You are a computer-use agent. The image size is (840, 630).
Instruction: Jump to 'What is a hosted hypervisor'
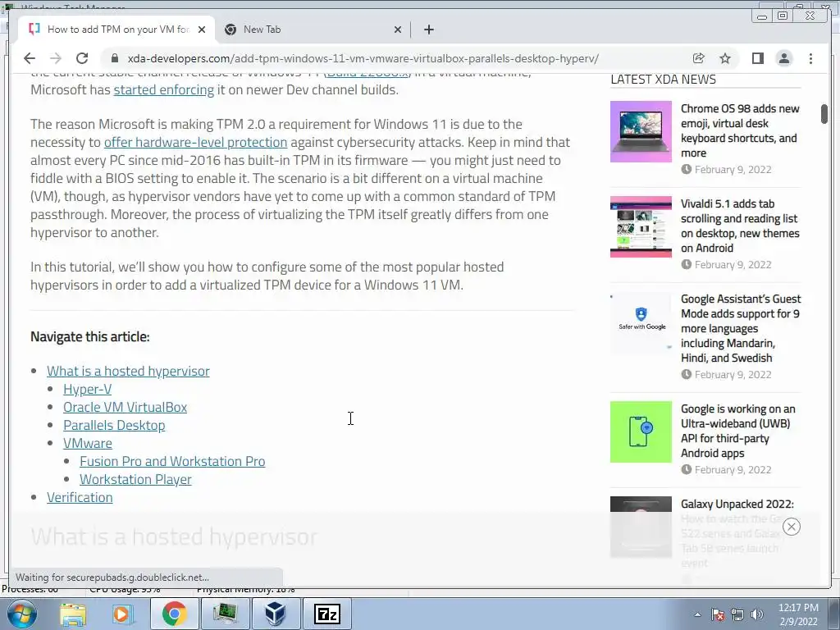(x=128, y=371)
